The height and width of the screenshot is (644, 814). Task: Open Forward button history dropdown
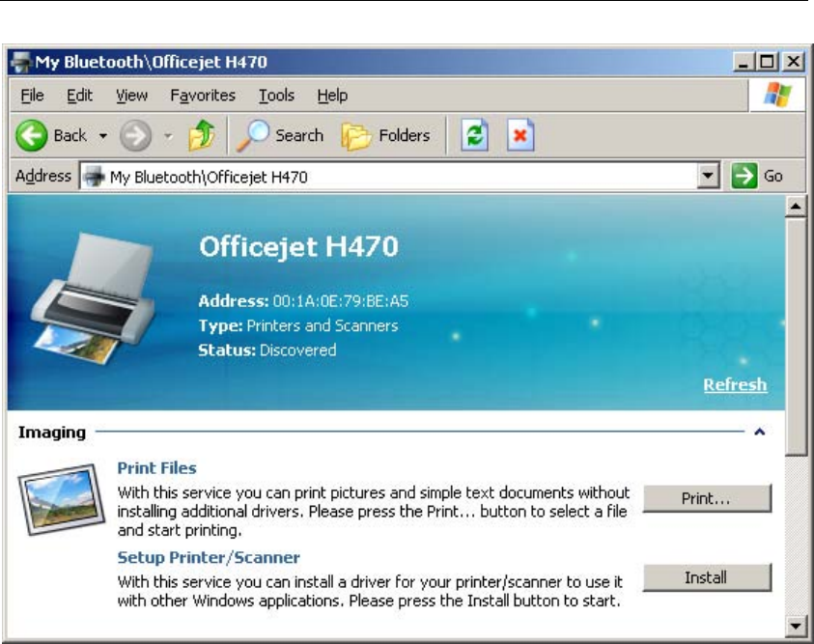coord(168,136)
